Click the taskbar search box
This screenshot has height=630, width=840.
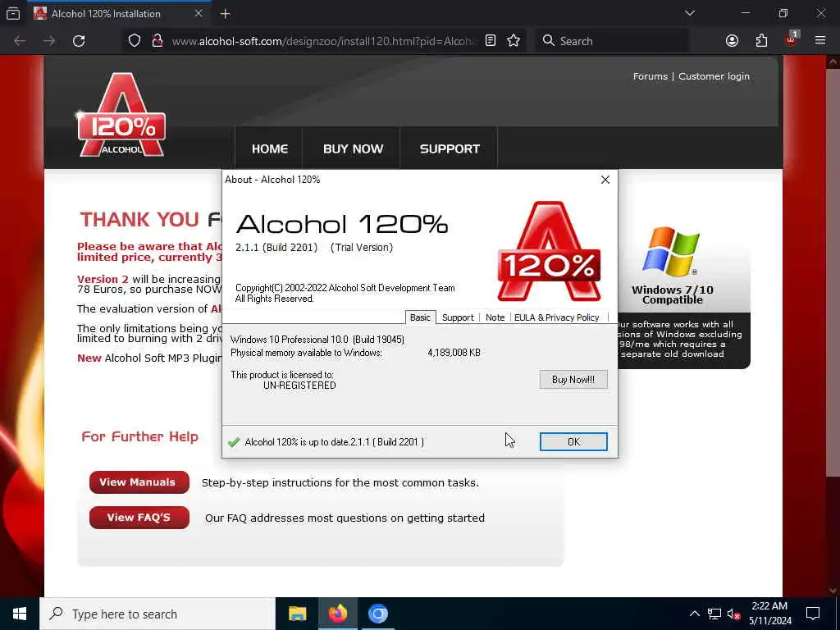(157, 614)
